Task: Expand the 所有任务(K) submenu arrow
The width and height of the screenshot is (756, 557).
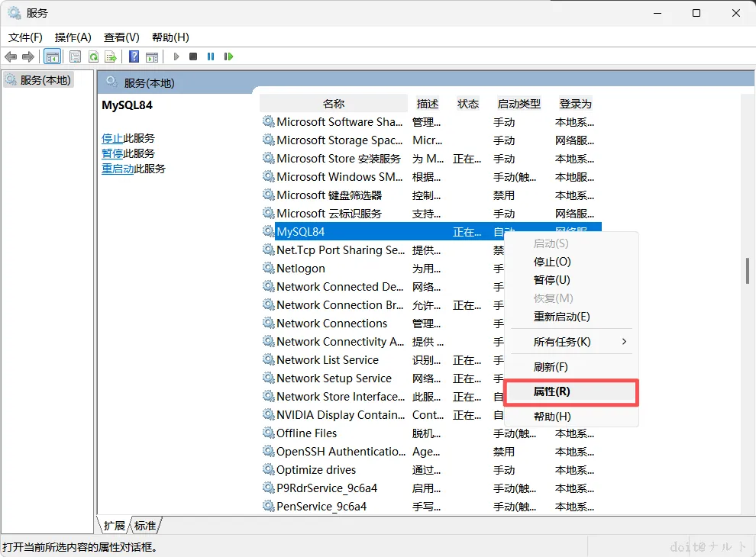Action: [624, 342]
